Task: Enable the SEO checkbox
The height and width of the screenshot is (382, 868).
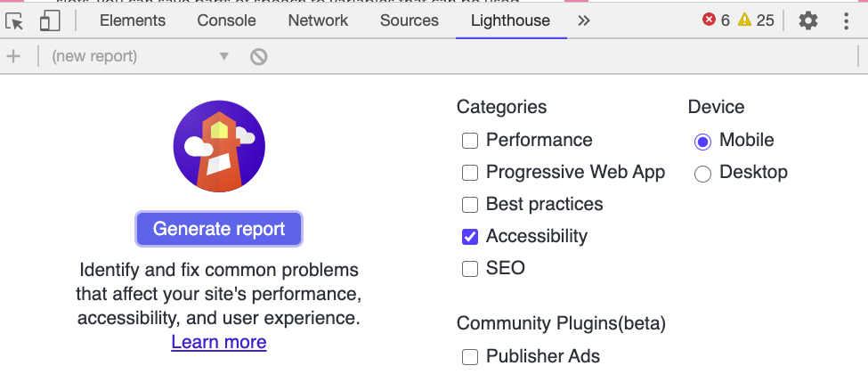Action: click(470, 269)
